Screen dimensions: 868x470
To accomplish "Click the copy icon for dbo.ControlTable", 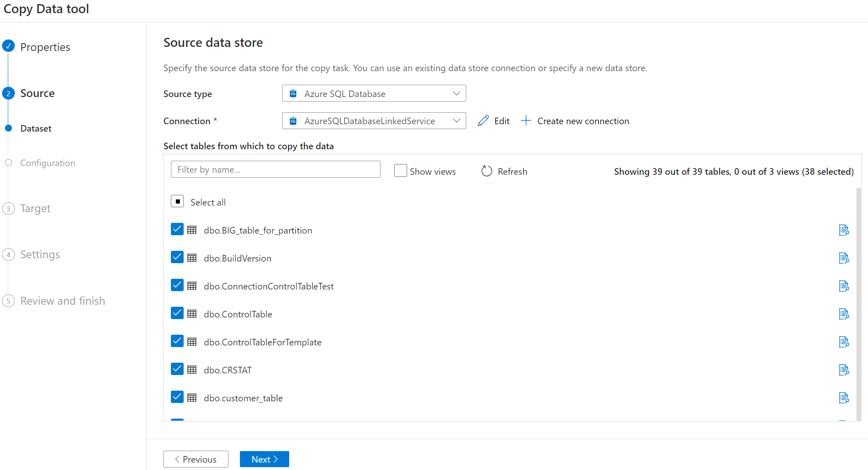I will (844, 314).
